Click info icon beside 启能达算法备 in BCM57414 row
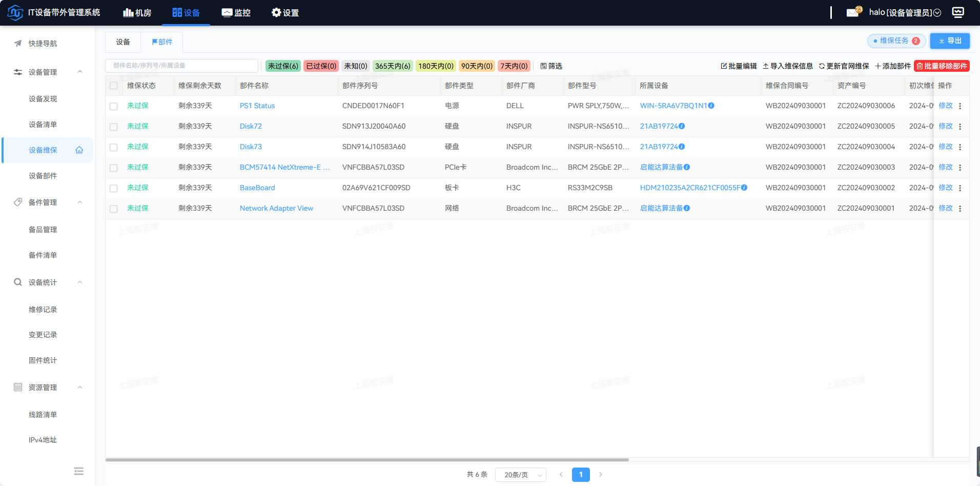 pyautogui.click(x=687, y=167)
